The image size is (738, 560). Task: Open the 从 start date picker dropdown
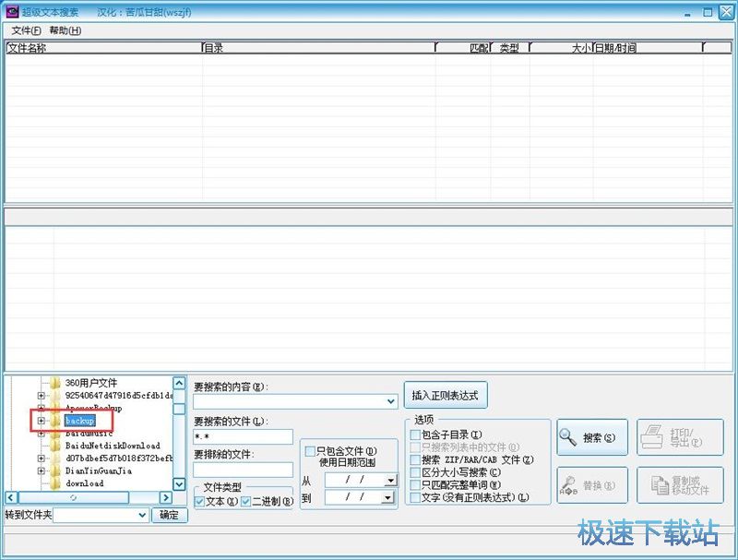click(390, 481)
